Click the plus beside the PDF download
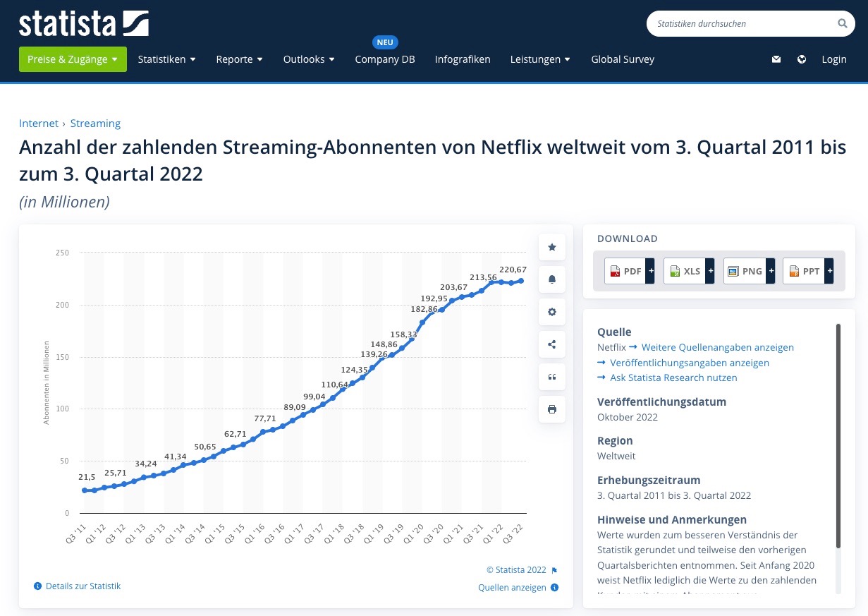The width and height of the screenshot is (868, 616). (x=651, y=271)
